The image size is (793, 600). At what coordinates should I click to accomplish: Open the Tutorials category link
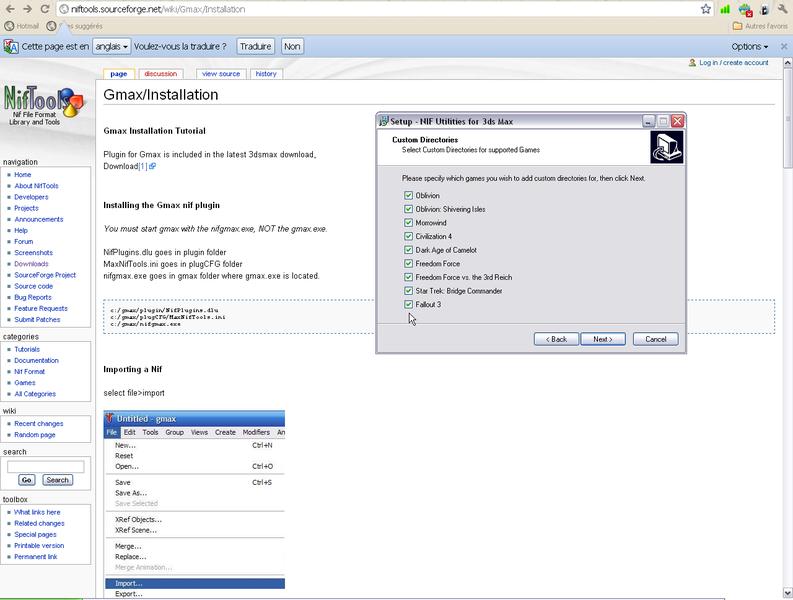[27, 349]
